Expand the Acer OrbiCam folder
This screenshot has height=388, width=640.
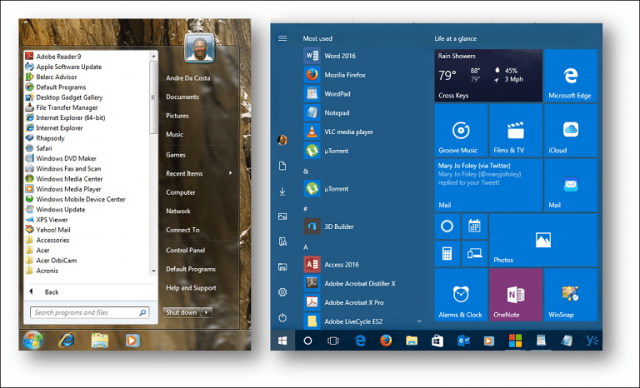tap(51, 260)
